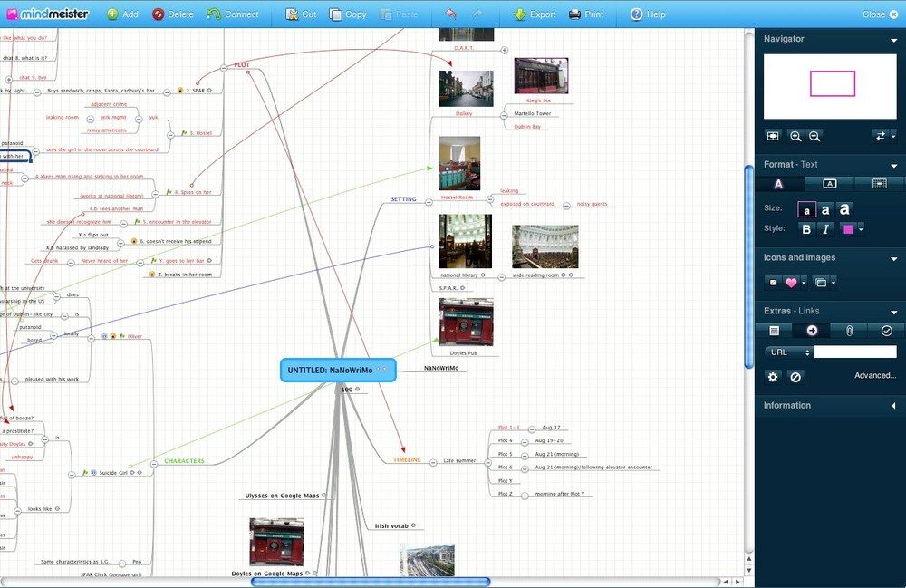Click into the URL input field
Image resolution: width=906 pixels, height=588 pixels.
coord(855,352)
